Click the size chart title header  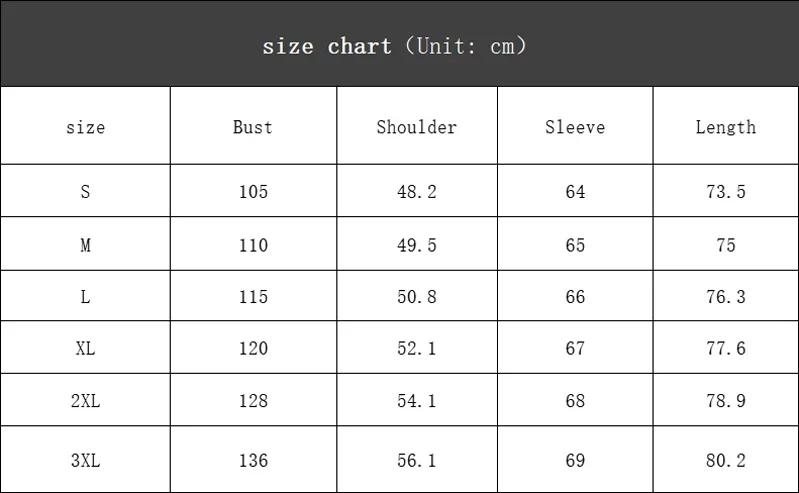(x=395, y=46)
